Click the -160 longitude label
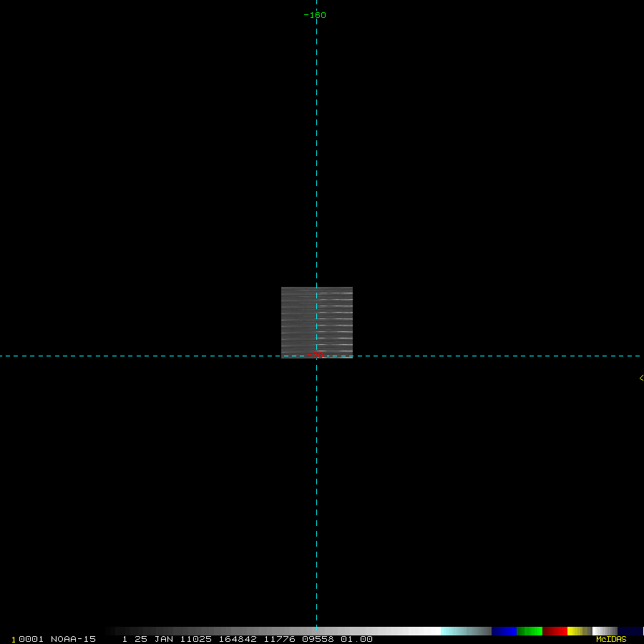 coord(315,15)
